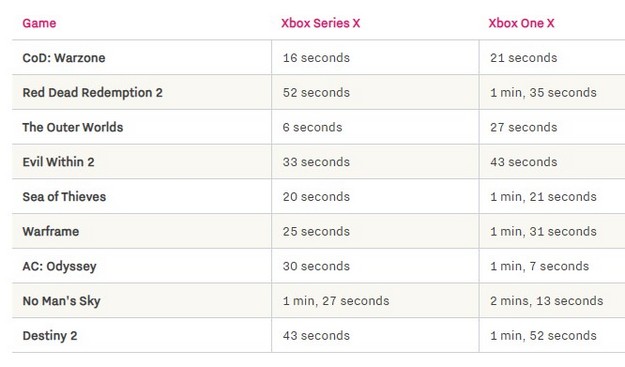This screenshot has height=367, width=625.
Task: Select the 2 mins, 13 seconds cell
Action: coord(546,301)
